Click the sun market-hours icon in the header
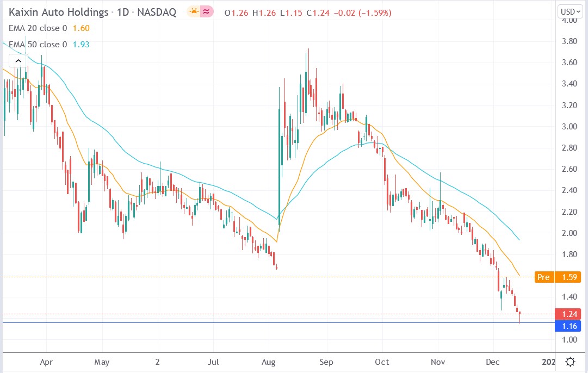 pos(193,11)
